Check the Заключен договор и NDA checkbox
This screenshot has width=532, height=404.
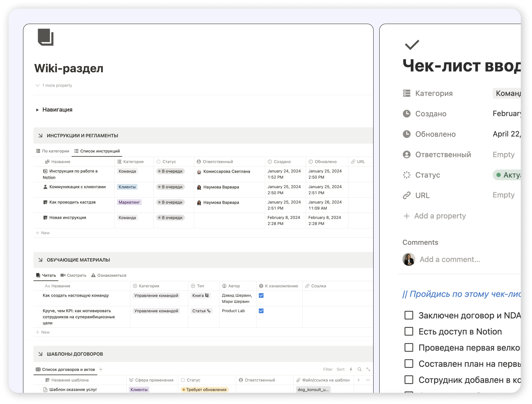point(409,315)
